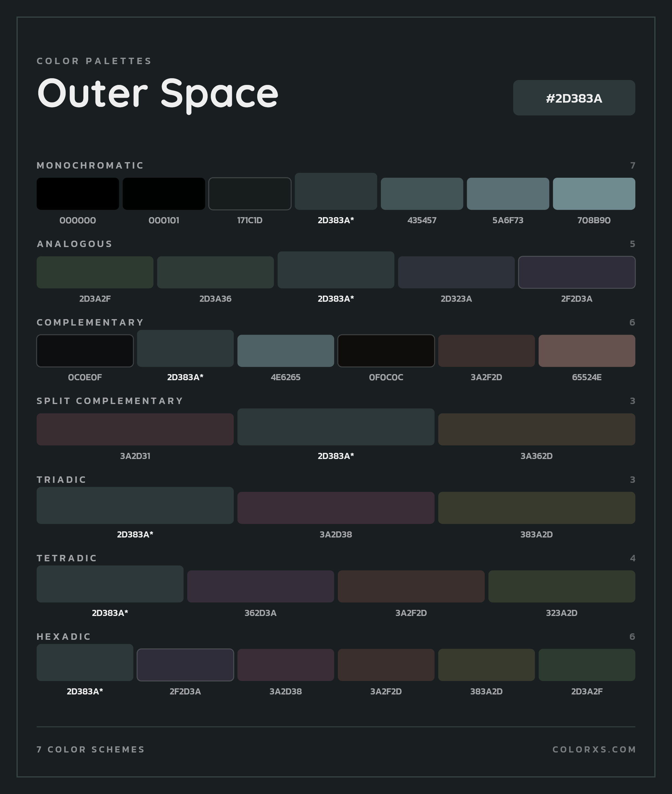Choose the 2D3A2F swatch in Analogous row
Screen dimensions: 672x794
point(95,272)
